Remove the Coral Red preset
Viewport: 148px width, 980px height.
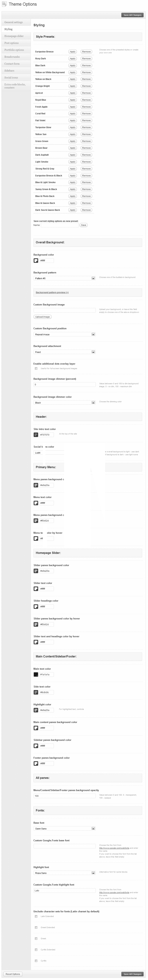[86, 114]
